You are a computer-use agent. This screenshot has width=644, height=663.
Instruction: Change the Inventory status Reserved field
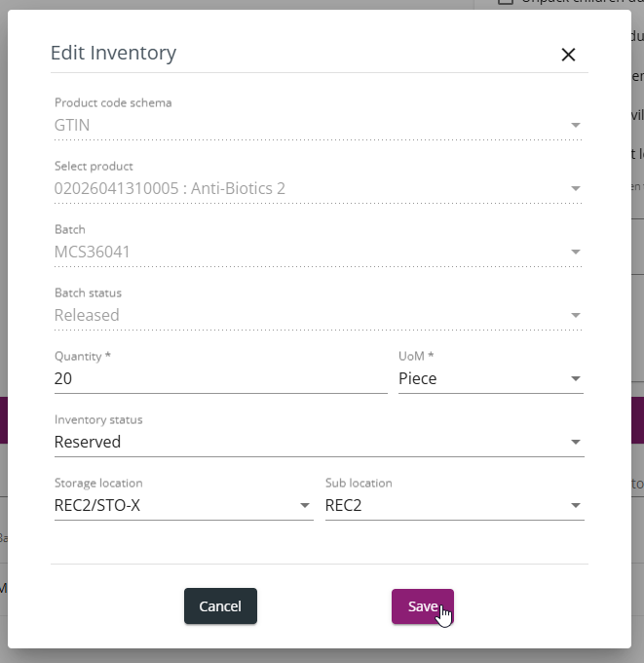pos(319,443)
